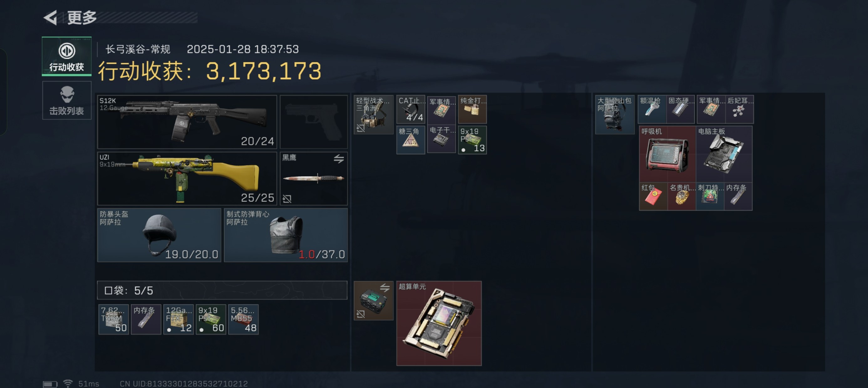The width and height of the screenshot is (868, 388).
Task: Select the 5.56 M855 ammo stack
Action: pos(243,319)
